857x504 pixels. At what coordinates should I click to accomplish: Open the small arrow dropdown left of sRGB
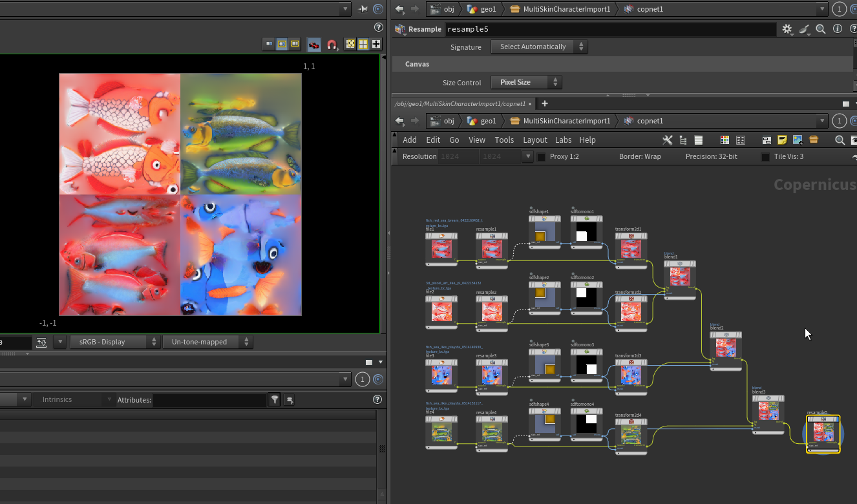click(x=60, y=342)
